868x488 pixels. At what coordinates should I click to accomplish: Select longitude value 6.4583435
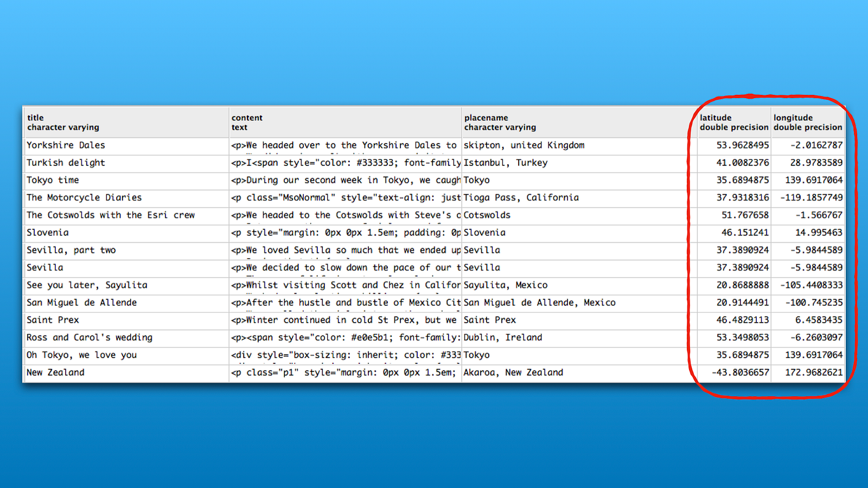coord(808,320)
